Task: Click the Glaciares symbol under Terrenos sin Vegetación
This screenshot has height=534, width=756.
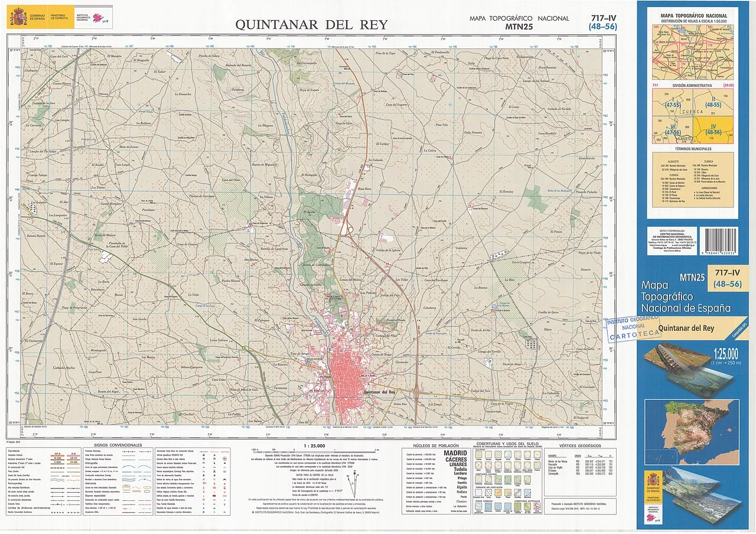Action: 527,492
